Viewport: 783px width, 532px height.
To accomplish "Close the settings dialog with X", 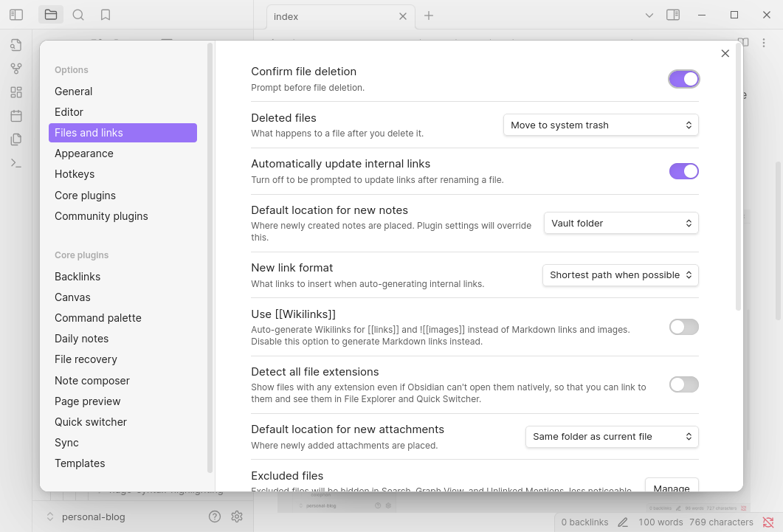I will coord(725,53).
